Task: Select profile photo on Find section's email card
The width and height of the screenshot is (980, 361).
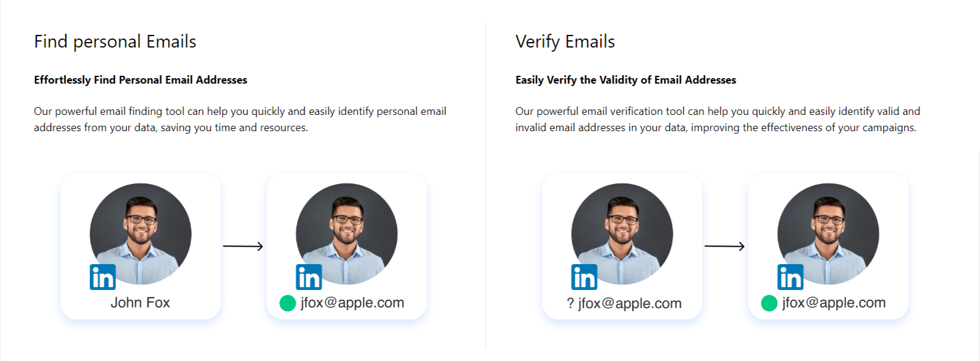Action: click(347, 232)
